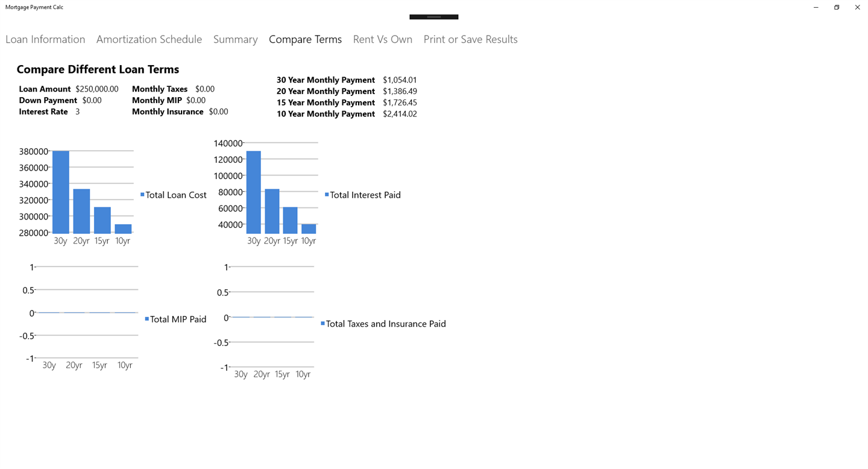Open the Loan Information tab

coord(45,39)
